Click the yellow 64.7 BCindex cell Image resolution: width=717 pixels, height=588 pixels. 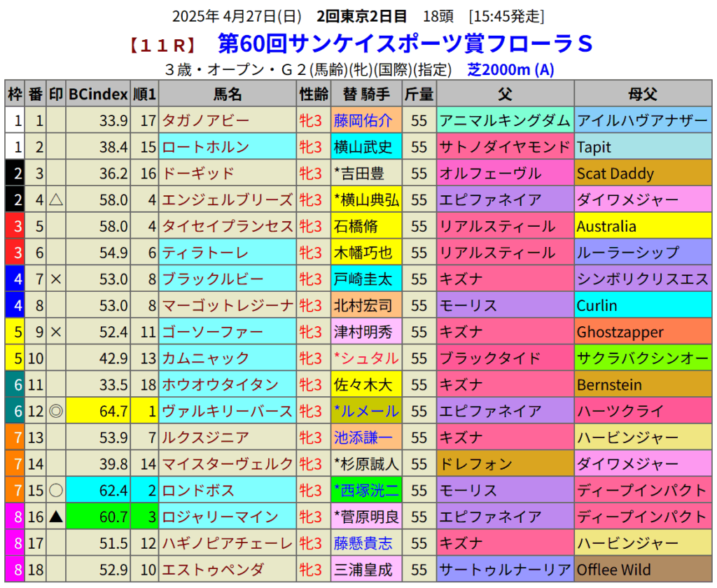[x=98, y=411]
